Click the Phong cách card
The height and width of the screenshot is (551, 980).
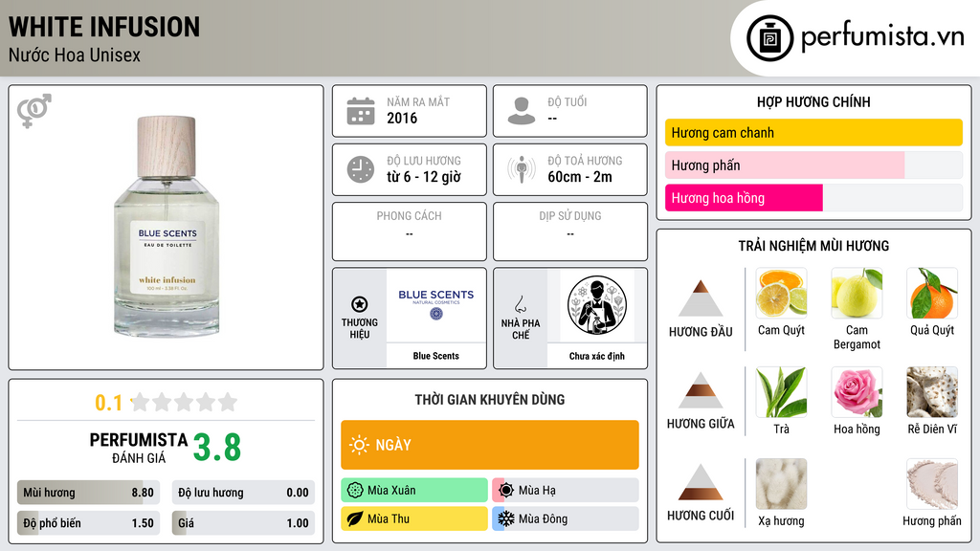tap(410, 231)
